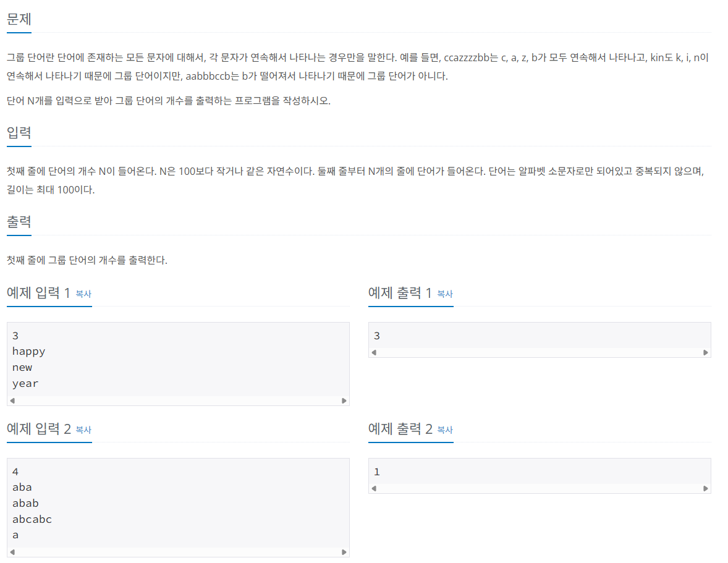Click left scroll arrow in example input 1 box

12,400
